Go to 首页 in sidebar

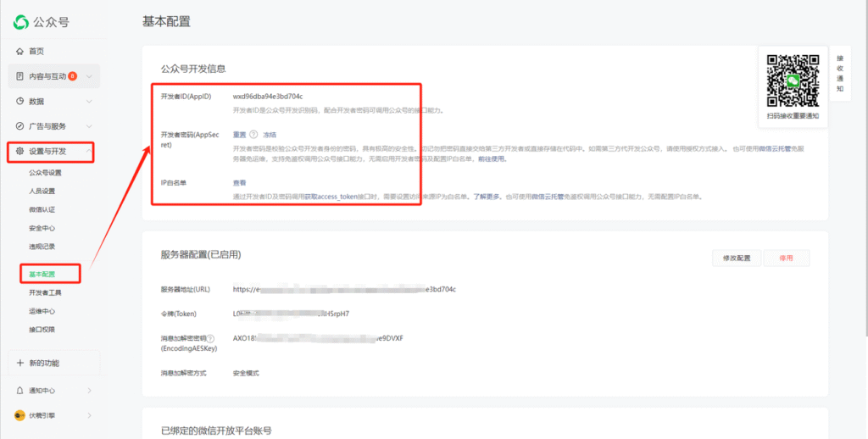click(36, 52)
